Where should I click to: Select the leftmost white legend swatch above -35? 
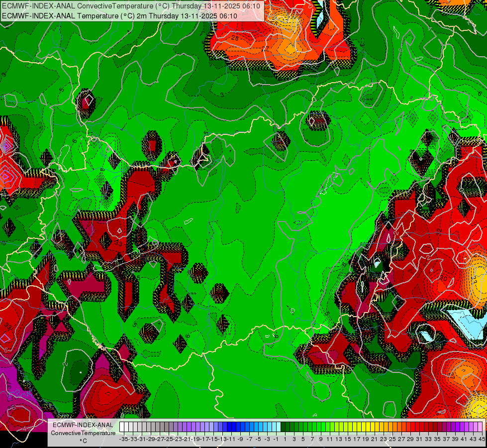(x=122, y=427)
